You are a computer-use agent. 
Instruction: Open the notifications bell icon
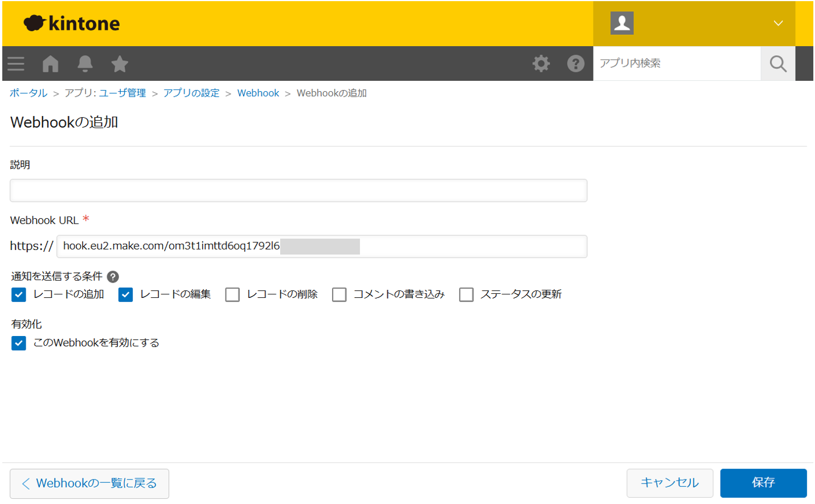tap(85, 64)
